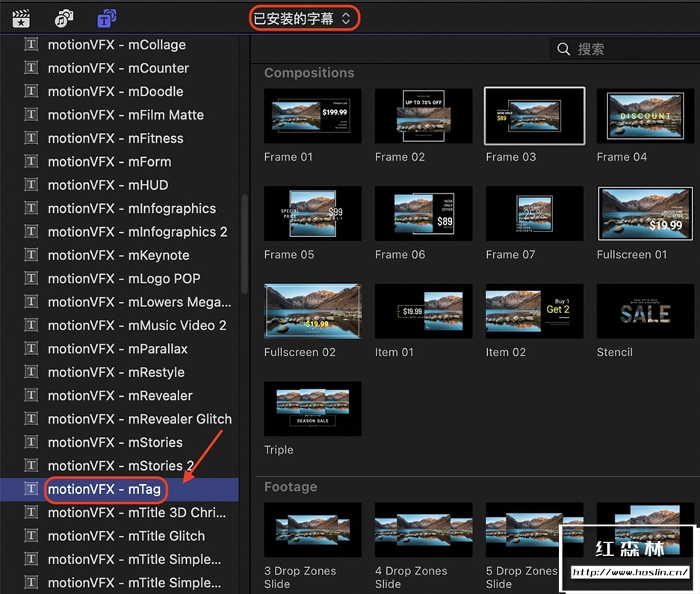Select the Frame 02 title thumbnail
This screenshot has height=594, width=700.
pos(424,116)
